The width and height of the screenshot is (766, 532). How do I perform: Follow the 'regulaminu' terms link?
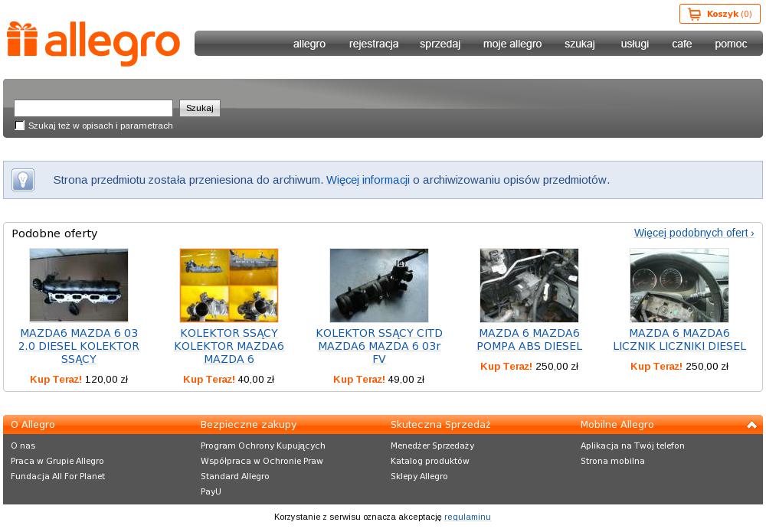point(467,517)
